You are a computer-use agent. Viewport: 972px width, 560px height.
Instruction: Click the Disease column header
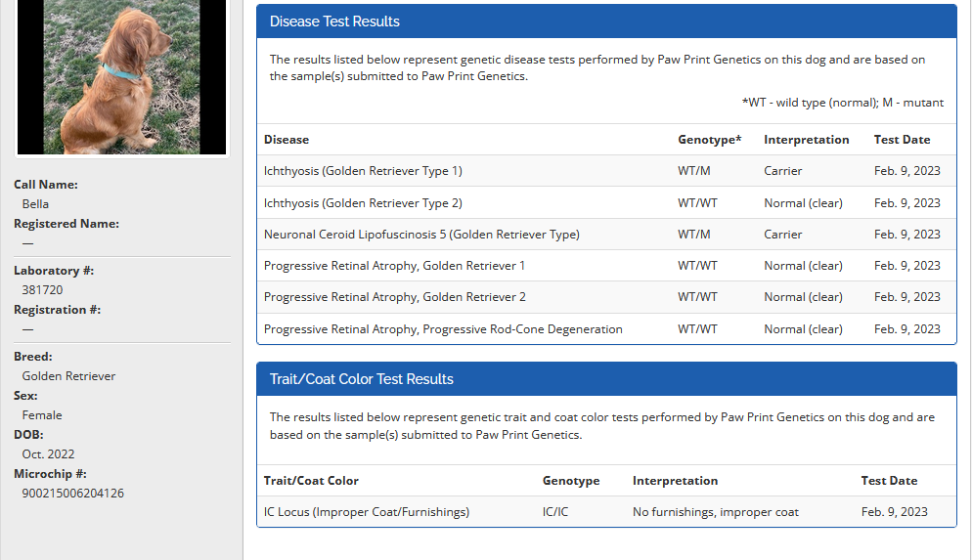(x=287, y=140)
